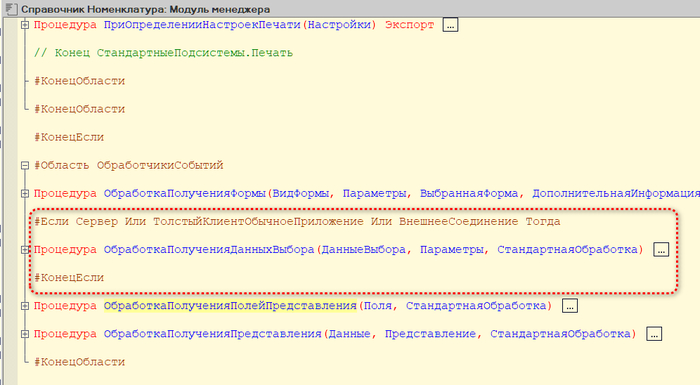Click the Экспорт keyword

(x=409, y=25)
